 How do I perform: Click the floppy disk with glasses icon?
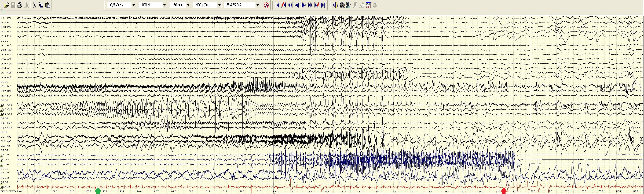click(x=349, y=5)
